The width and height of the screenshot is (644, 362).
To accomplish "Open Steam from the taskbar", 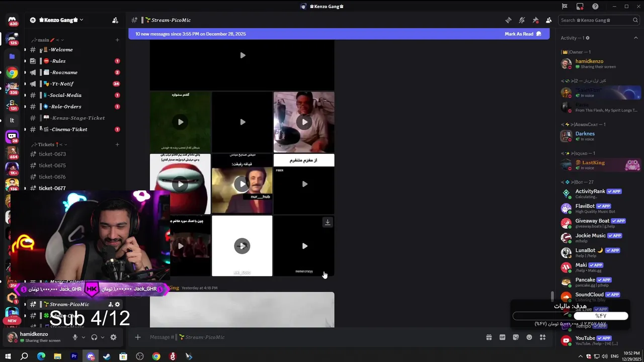I will (x=107, y=356).
